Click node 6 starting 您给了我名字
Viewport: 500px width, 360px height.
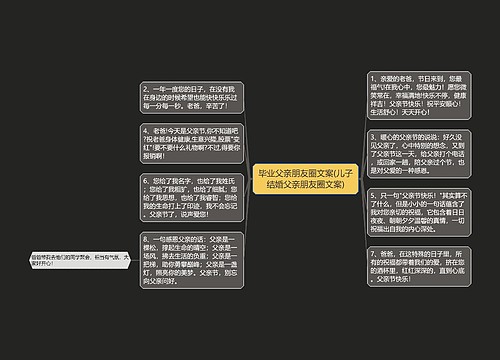pos(192,198)
